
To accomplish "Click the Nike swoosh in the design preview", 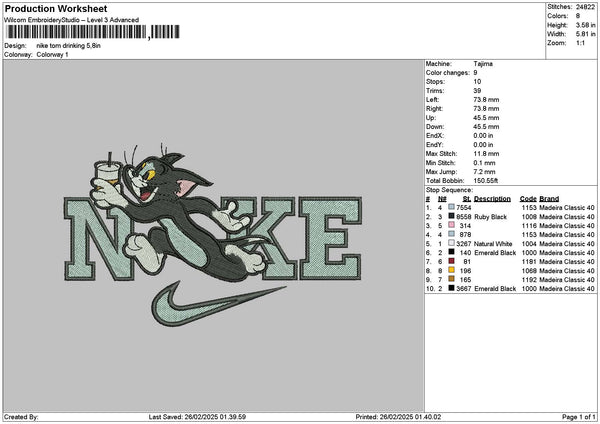I will click(218, 304).
